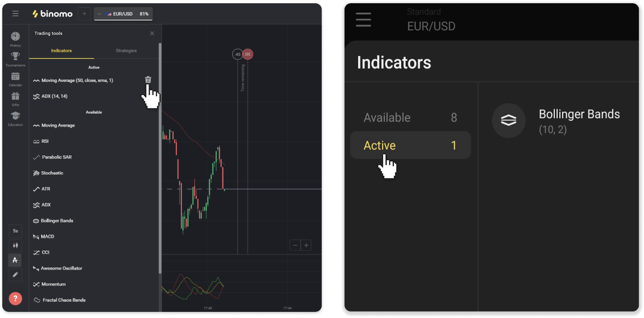Image resolution: width=644 pixels, height=318 pixels.
Task: Add a new asset tab with plus
Action: pos(84,14)
